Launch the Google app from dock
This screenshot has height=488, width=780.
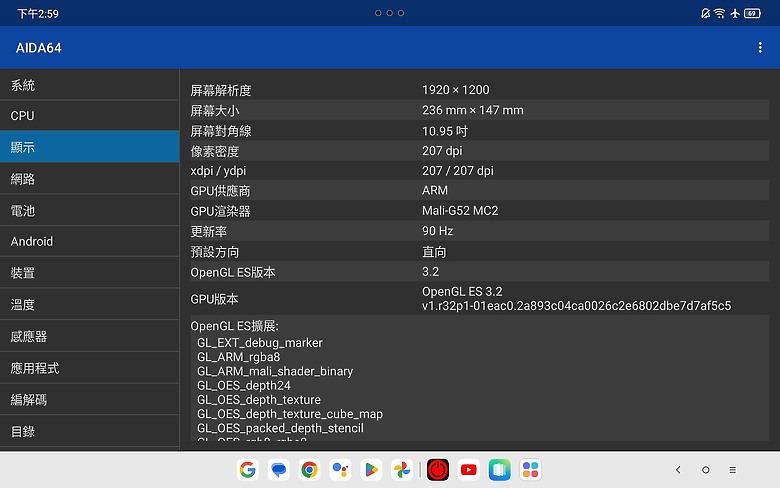248,470
